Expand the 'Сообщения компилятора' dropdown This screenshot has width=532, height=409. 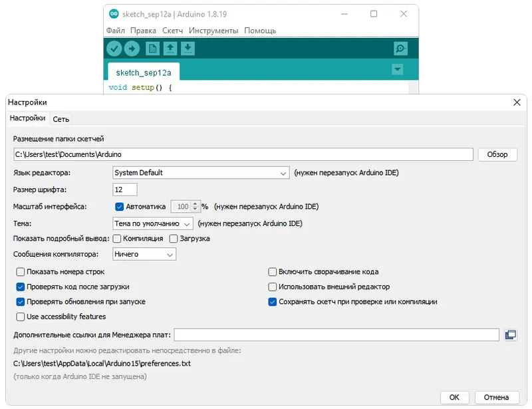point(144,254)
